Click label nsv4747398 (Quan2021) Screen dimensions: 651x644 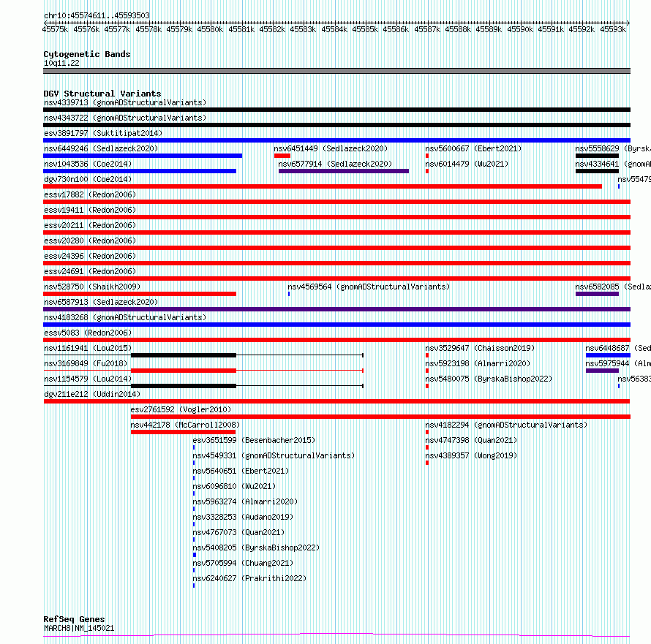471,440
